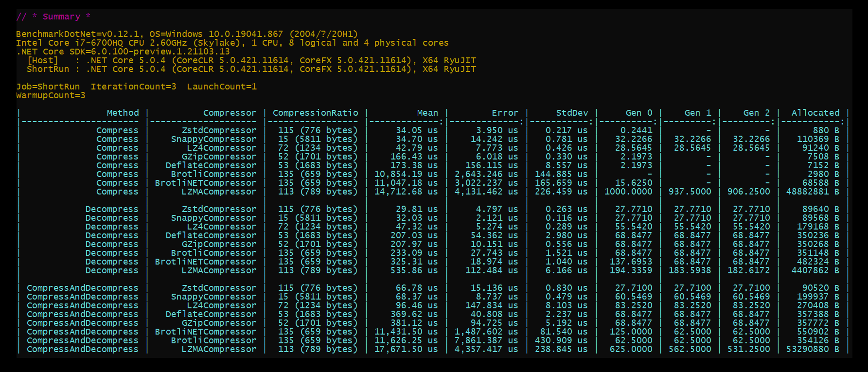Click allocated value '880 B'
The height and width of the screenshot is (372, 868).
pyautogui.click(x=826, y=130)
